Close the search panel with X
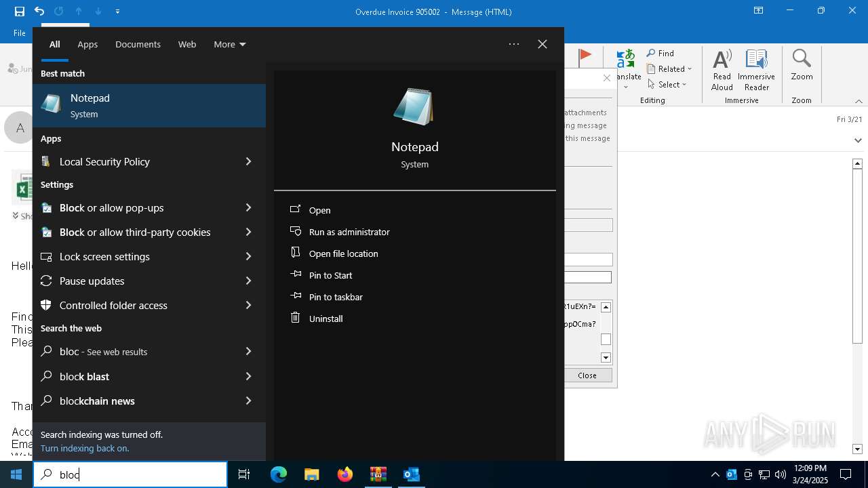This screenshot has height=488, width=868. pos(542,44)
